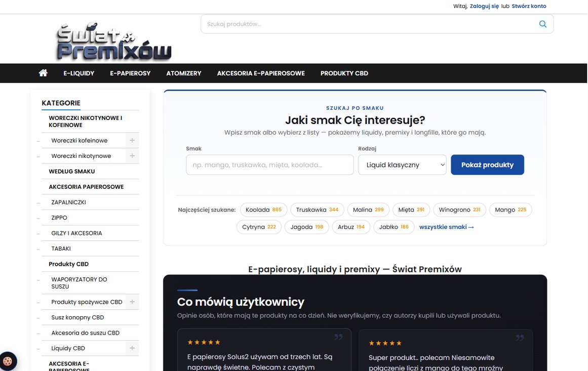Screen dimensions: 588x371
Task: Select the Koolada flavor chip
Action: coord(264,210)
